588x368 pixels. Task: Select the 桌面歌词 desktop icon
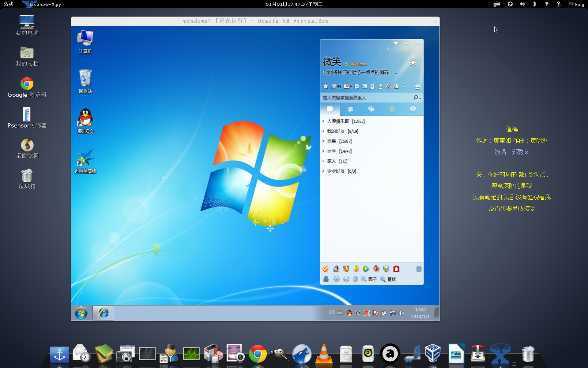(27, 149)
